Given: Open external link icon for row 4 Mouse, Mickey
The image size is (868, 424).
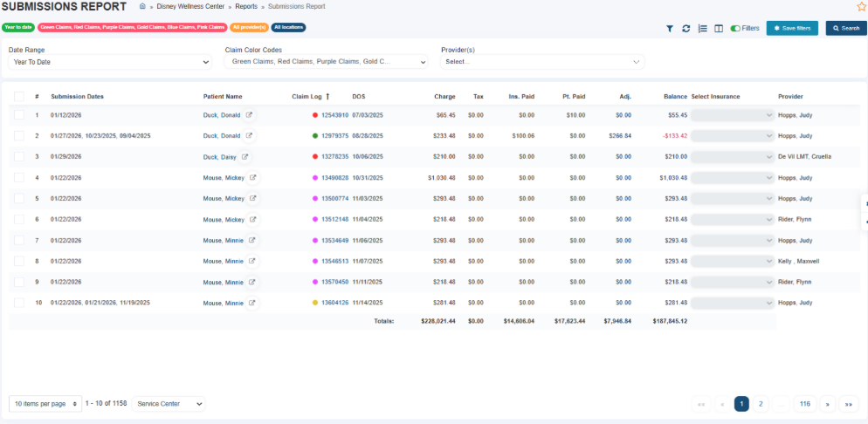Looking at the screenshot, I should click(252, 178).
